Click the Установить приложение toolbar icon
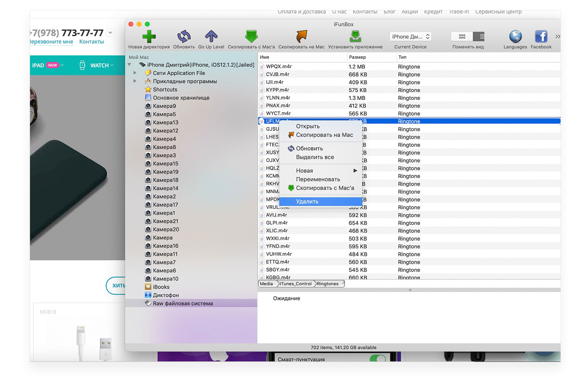The image size is (588, 379). pyautogui.click(x=355, y=36)
